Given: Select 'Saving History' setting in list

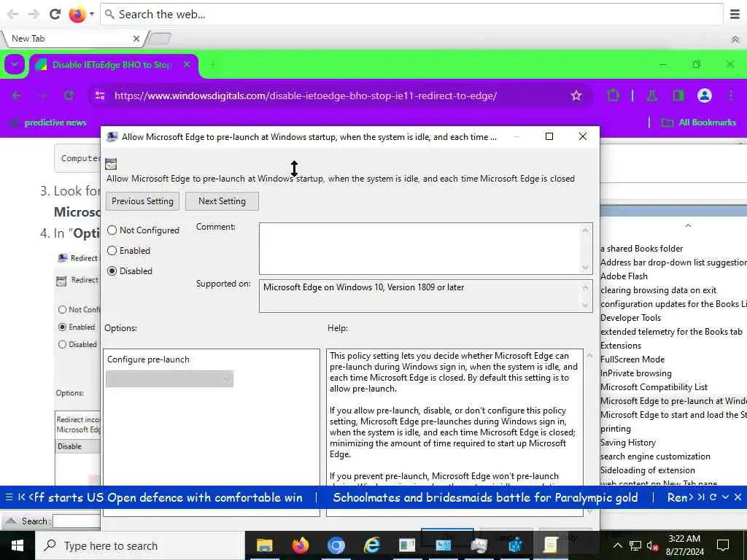Looking at the screenshot, I should click(x=628, y=443).
